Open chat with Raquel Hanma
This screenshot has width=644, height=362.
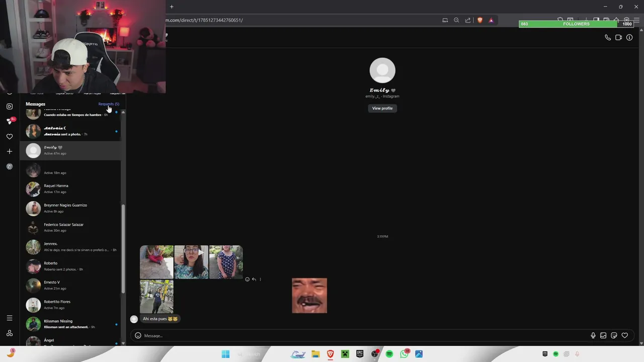[x=70, y=189]
